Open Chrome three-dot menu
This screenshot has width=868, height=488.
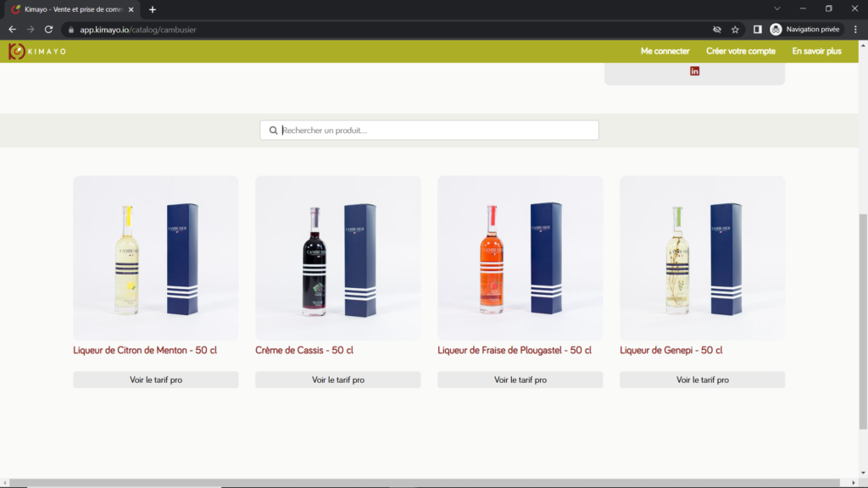click(x=855, y=30)
